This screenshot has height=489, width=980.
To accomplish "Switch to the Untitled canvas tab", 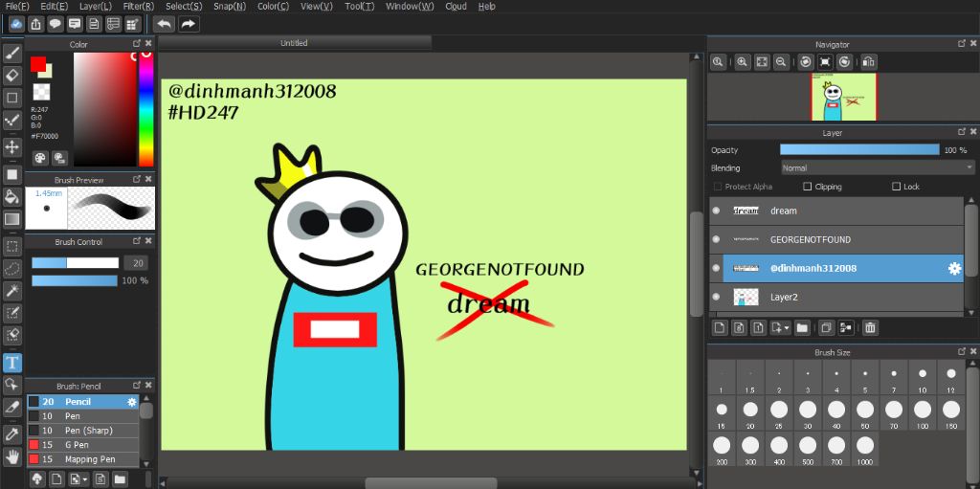I will tap(294, 43).
